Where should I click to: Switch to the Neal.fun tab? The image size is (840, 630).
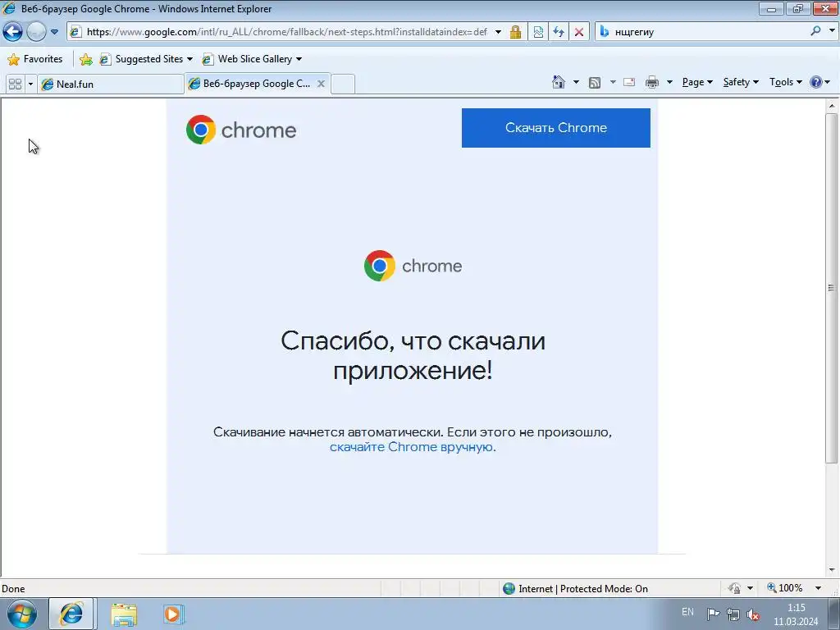pos(111,84)
